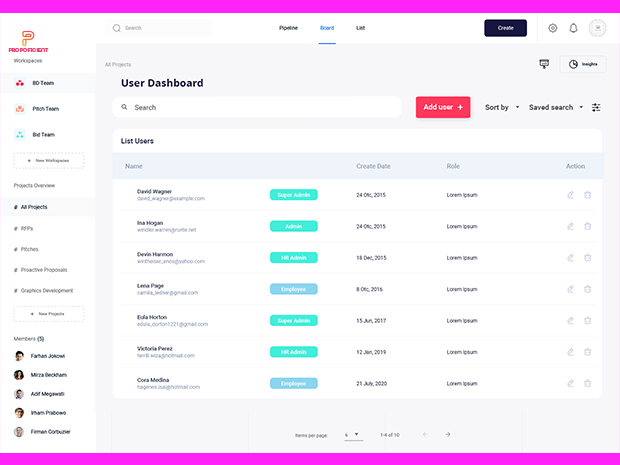Open notifications bell
Image resolution: width=620 pixels, height=465 pixels.
[x=574, y=28]
